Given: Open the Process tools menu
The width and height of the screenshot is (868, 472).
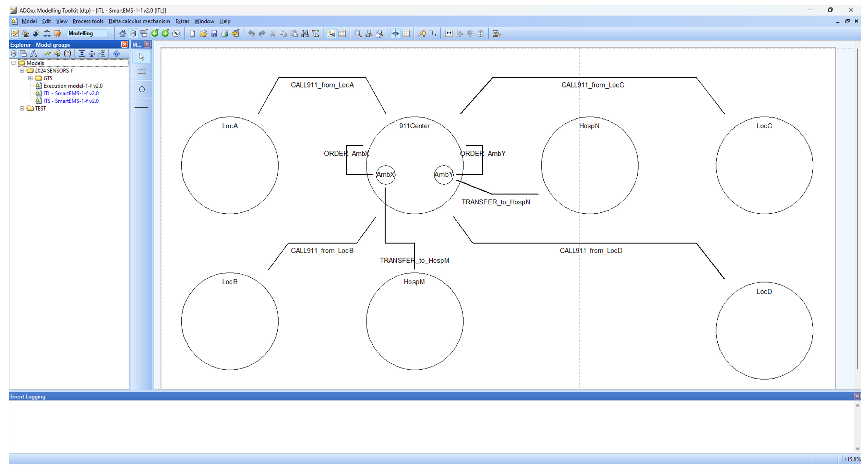Looking at the screenshot, I should click(88, 21).
